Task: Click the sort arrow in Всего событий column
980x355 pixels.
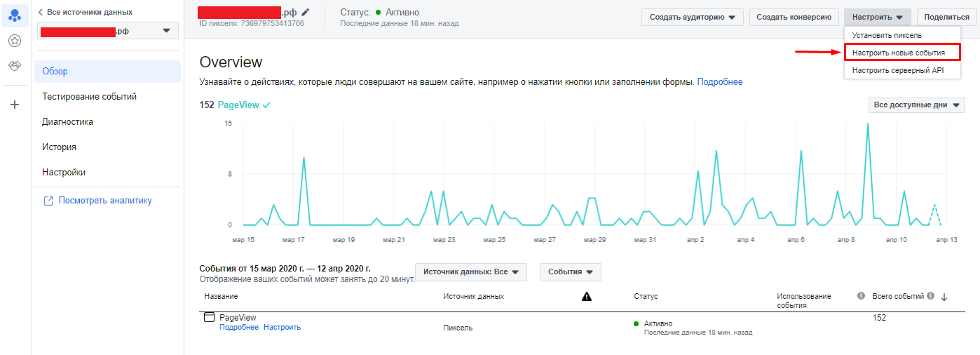Action: [x=944, y=297]
